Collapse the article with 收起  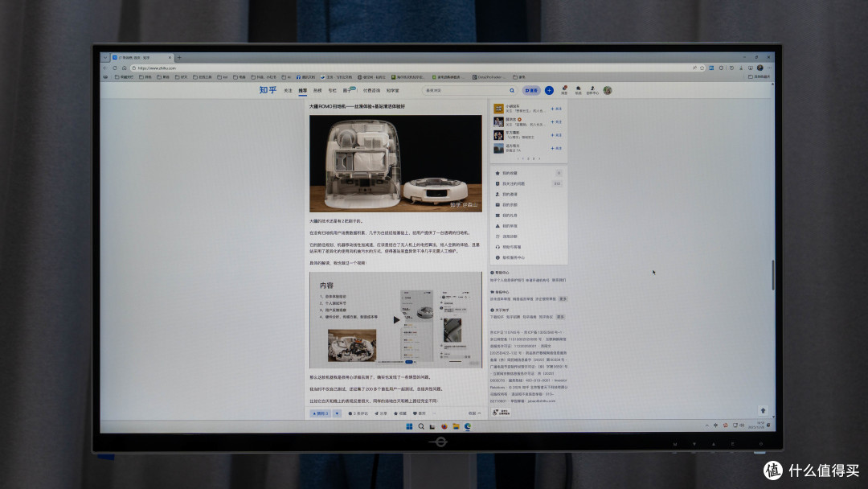474,413
